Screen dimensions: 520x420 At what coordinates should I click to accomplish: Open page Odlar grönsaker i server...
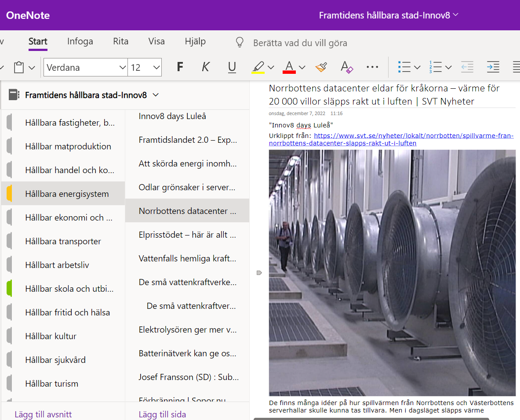pos(187,187)
